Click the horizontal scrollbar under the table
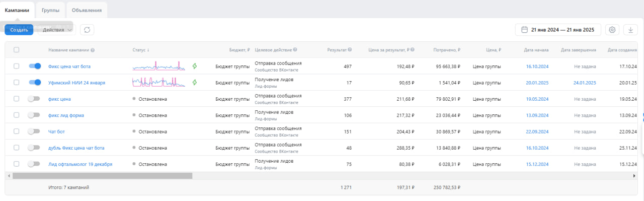 point(102,176)
